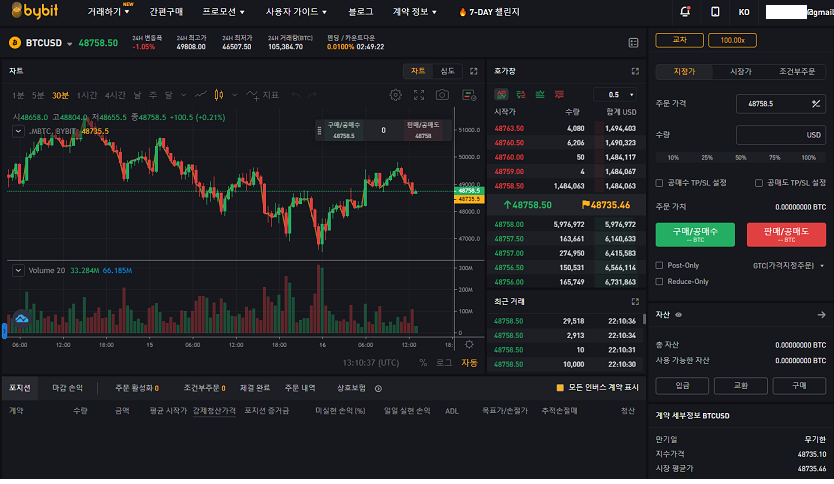Show the red asks-only order book view
Screen dimensions: 834x484
click(559, 94)
